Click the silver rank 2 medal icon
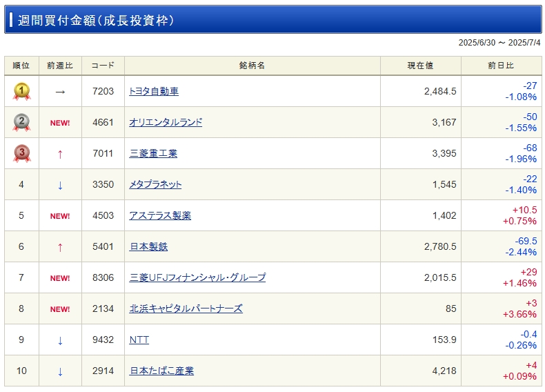The image size is (545, 392). tap(21, 122)
